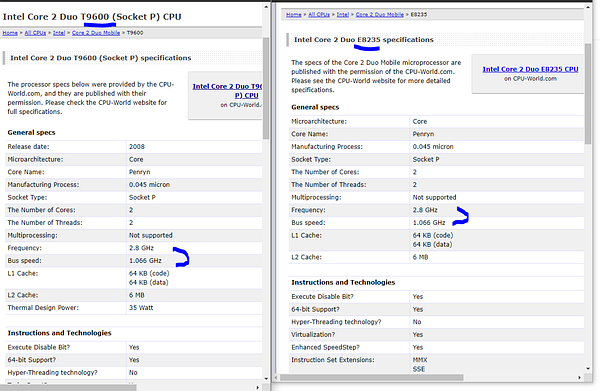The image size is (600, 391).
Task: Click the down scroll arrow in E8235 window
Action: pyautogui.click(x=588, y=368)
